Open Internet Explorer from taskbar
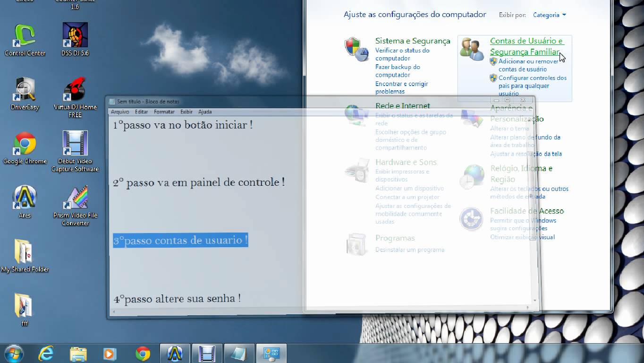 coord(46,354)
